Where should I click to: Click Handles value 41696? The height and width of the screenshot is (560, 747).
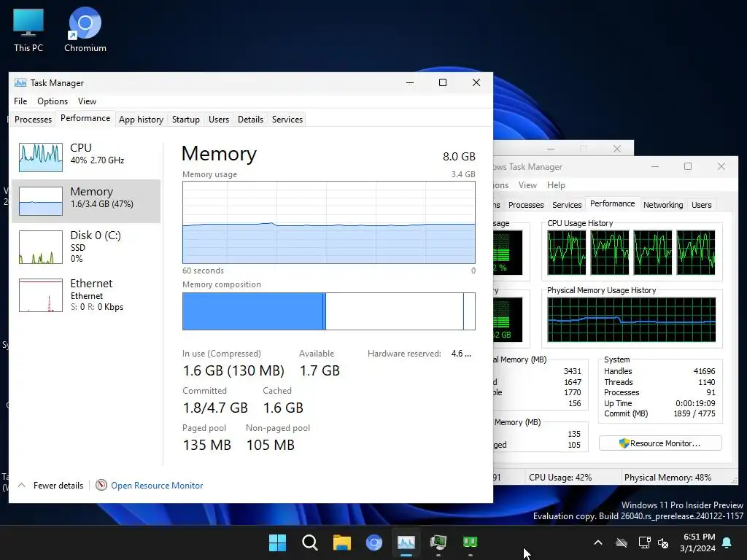[x=704, y=371]
